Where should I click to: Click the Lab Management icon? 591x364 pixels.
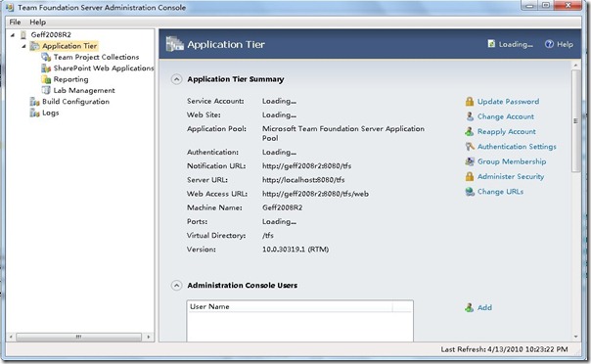(x=46, y=90)
